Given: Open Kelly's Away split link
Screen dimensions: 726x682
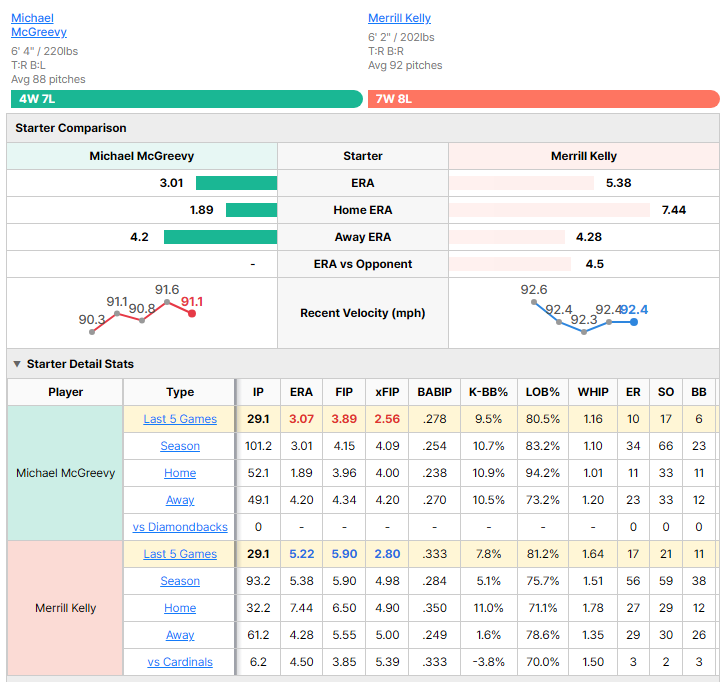Looking at the screenshot, I should point(180,635).
